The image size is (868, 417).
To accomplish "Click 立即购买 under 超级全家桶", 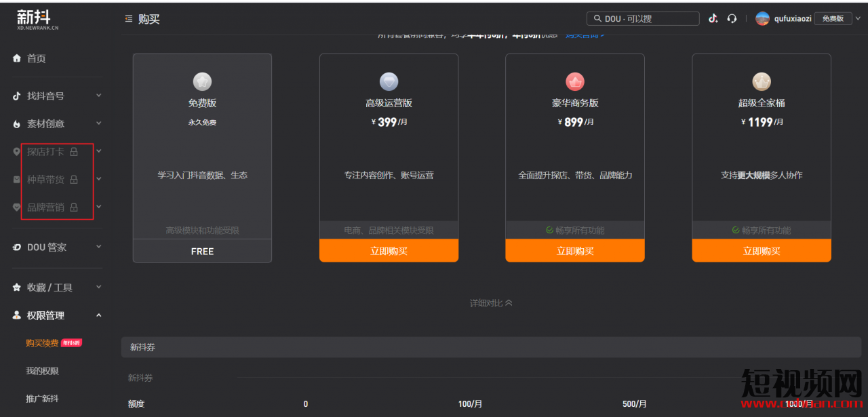I will (762, 251).
